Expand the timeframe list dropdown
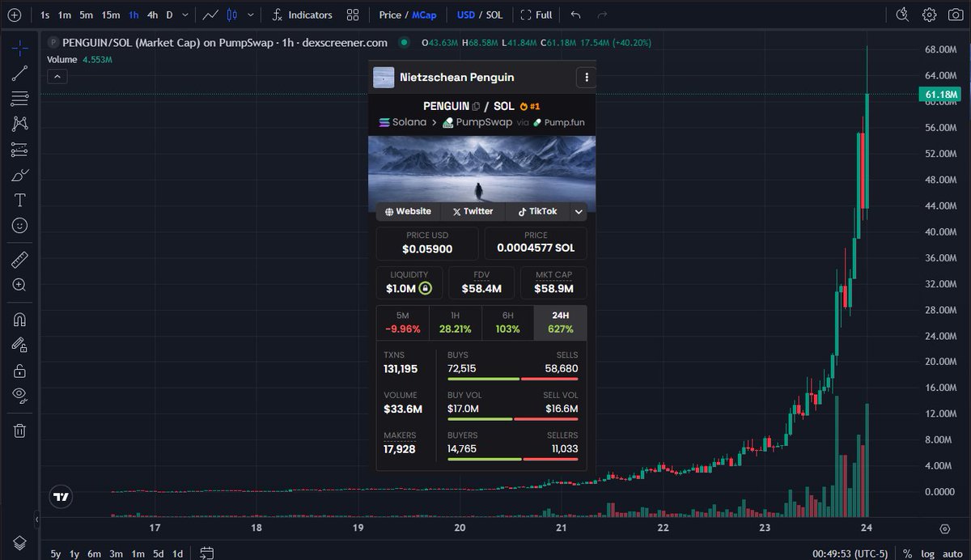 tap(186, 15)
